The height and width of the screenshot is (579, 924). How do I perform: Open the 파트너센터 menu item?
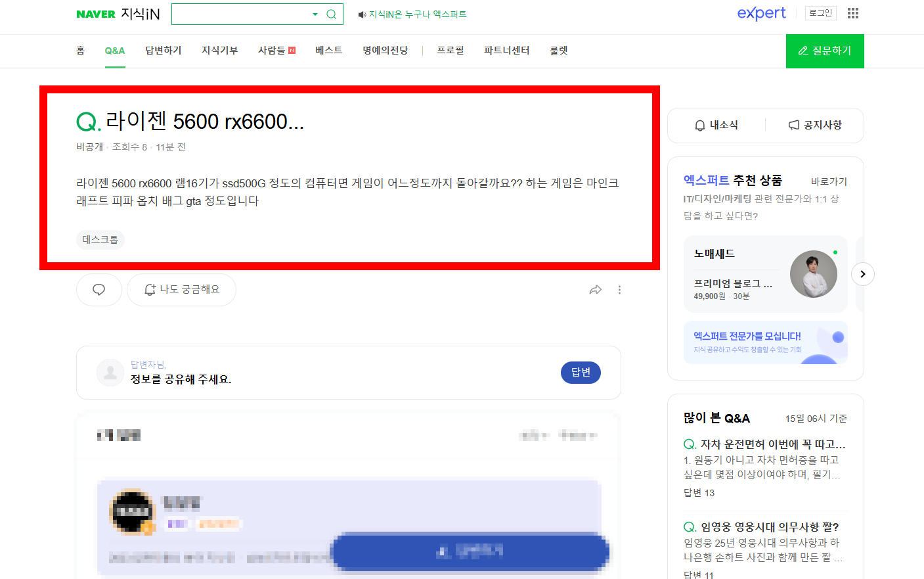507,51
